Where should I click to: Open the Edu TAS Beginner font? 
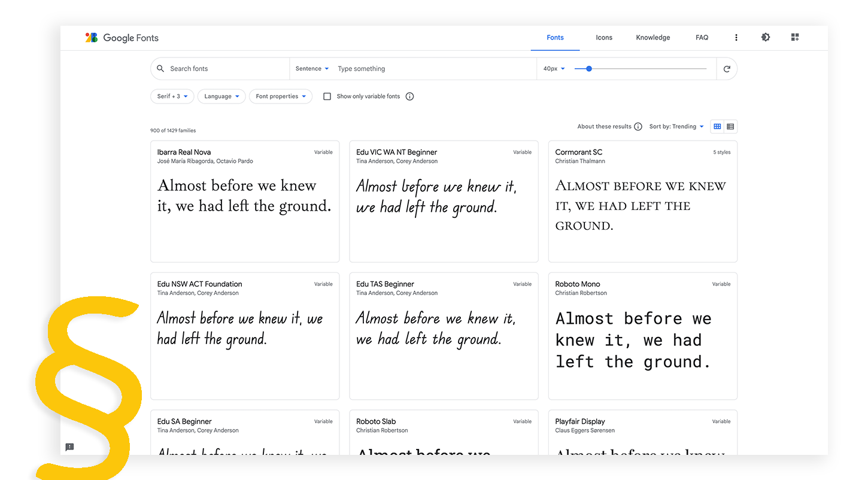[444, 336]
